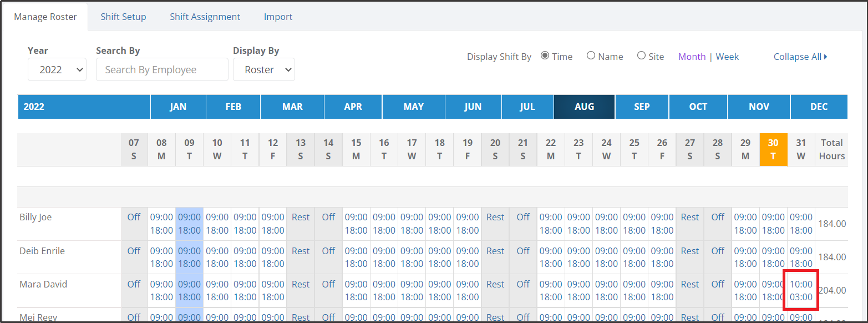
Task: Click Deib Enrile's 184.00 total hours
Action: point(833,257)
